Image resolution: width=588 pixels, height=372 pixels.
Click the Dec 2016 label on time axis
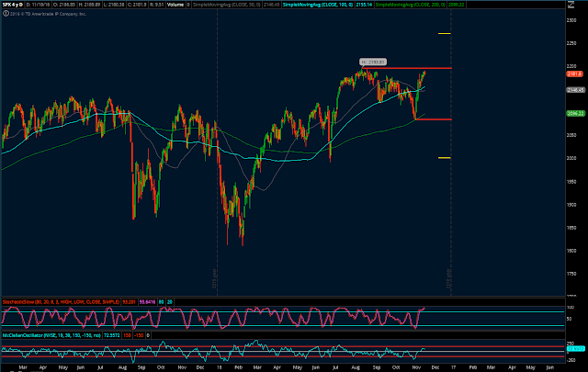435,367
